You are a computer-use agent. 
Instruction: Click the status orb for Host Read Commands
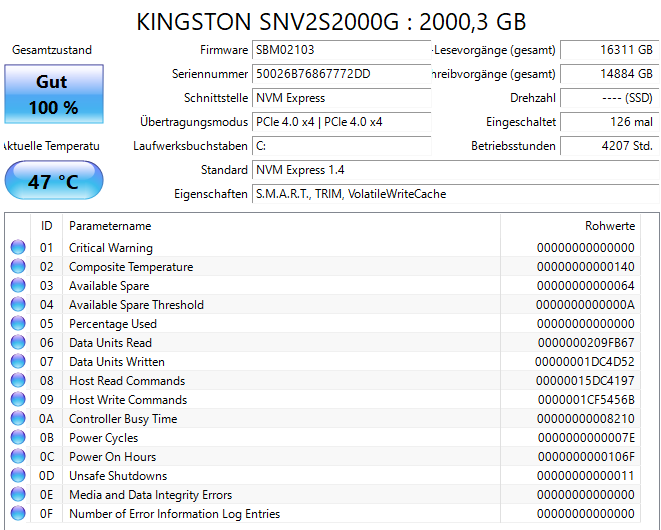[x=18, y=380]
